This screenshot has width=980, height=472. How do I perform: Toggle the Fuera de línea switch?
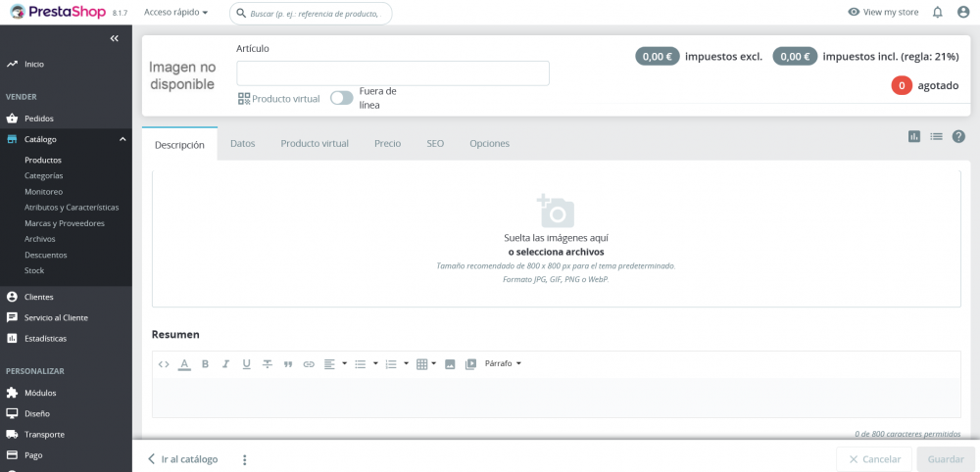click(x=342, y=98)
